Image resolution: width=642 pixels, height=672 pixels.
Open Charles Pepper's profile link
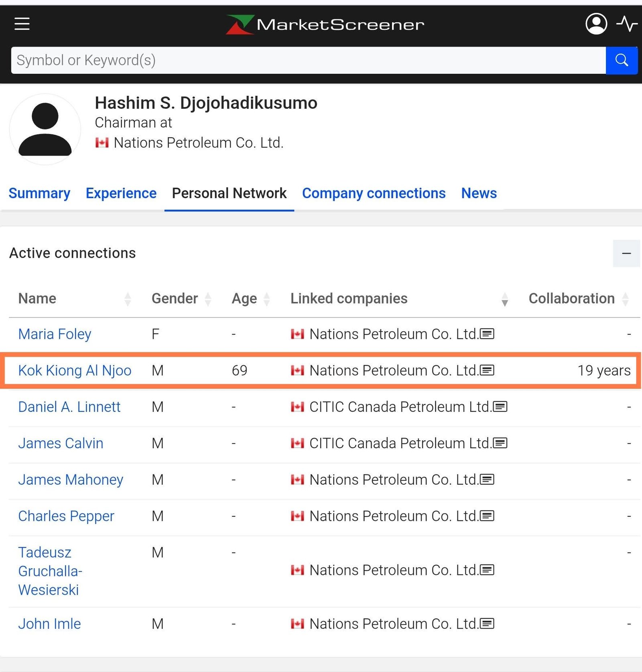click(66, 516)
